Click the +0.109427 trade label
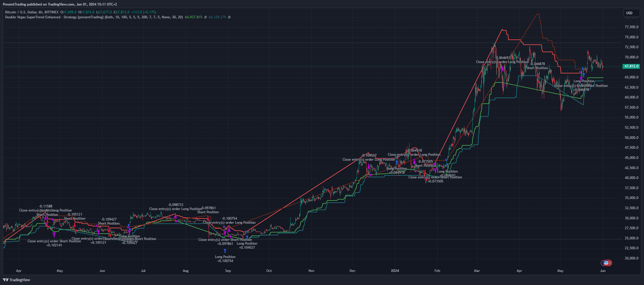The width and height of the screenshot is (644, 285). click(129, 243)
